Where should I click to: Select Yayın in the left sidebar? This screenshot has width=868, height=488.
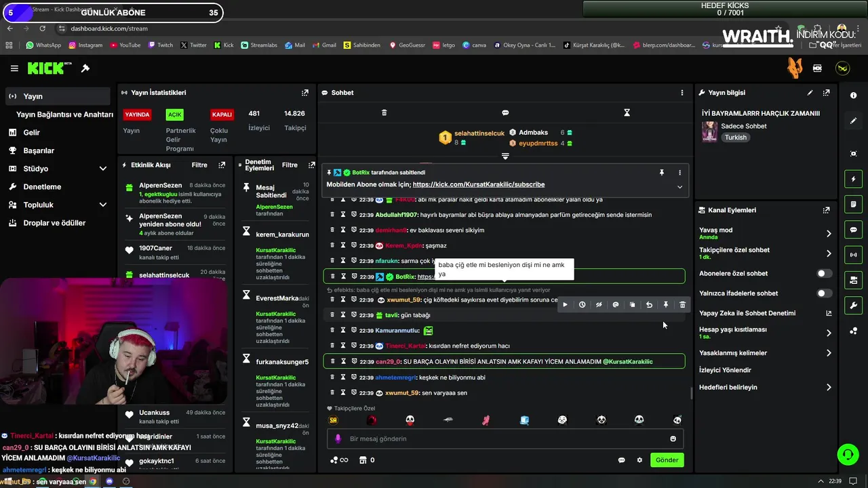coord(58,96)
